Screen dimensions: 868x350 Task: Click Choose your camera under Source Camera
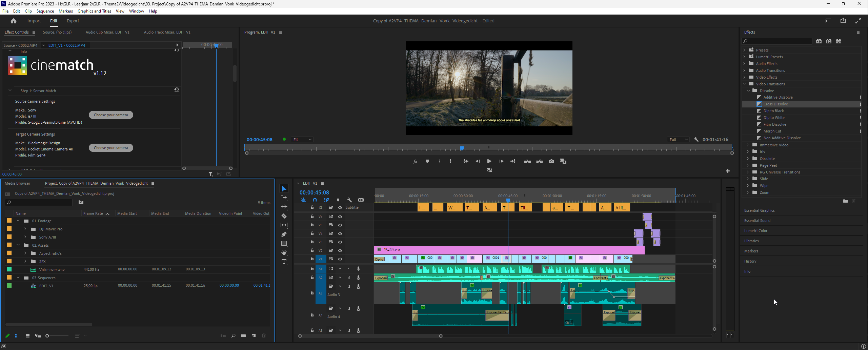point(111,115)
